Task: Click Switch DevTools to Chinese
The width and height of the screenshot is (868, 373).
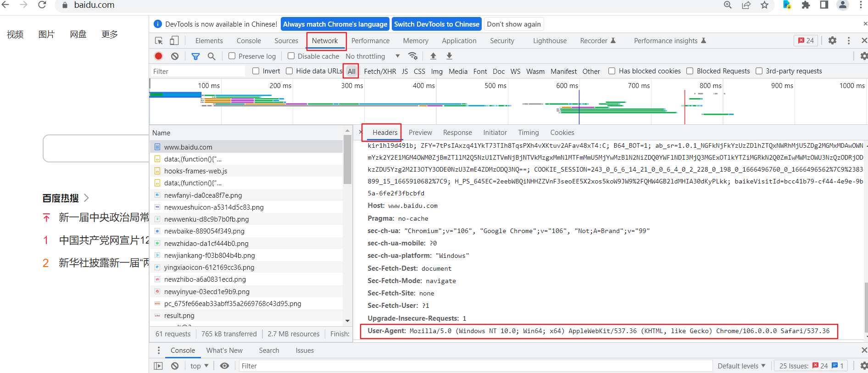Action: [x=437, y=24]
